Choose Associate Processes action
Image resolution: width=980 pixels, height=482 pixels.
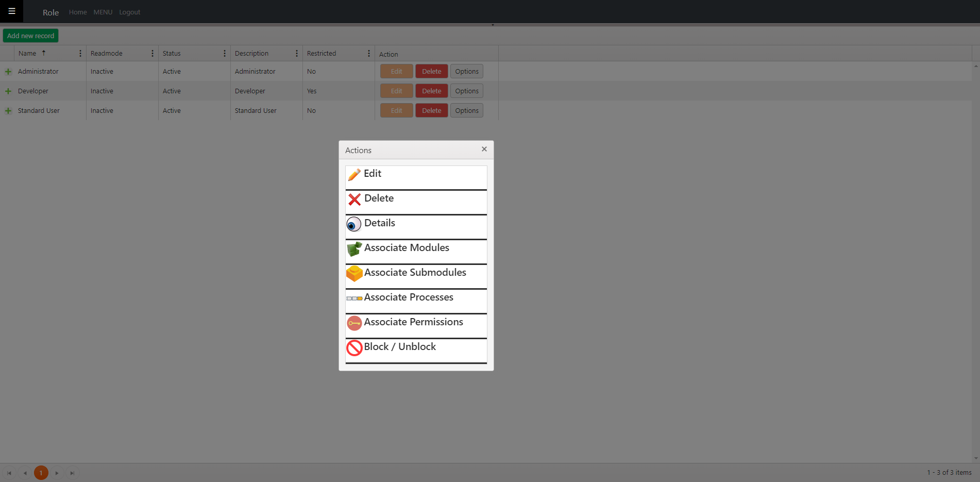416,301
